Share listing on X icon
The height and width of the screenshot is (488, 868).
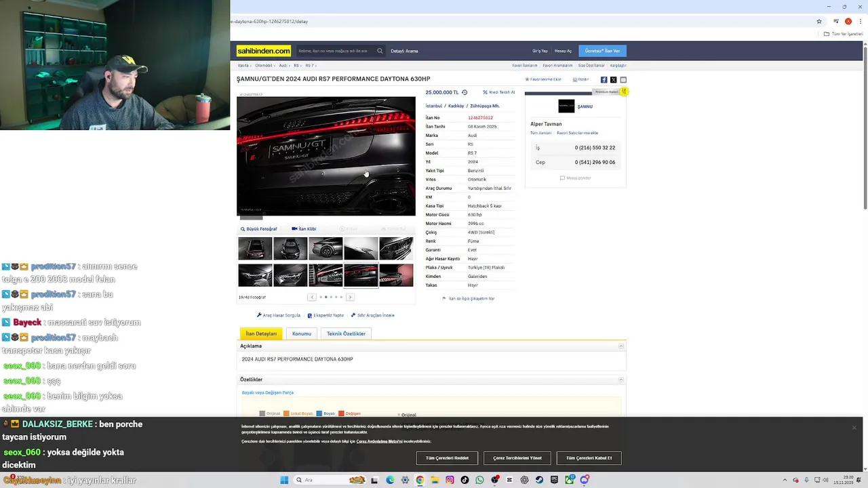coord(613,79)
